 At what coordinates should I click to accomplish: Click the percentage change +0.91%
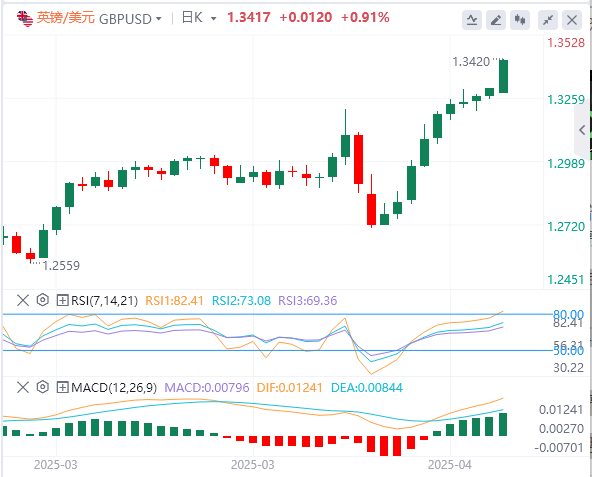(365, 17)
